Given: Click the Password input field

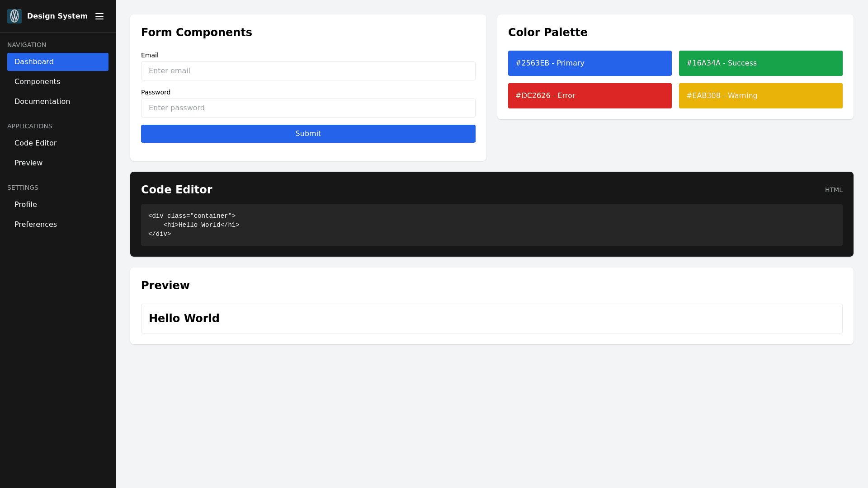Looking at the screenshot, I should [x=308, y=108].
